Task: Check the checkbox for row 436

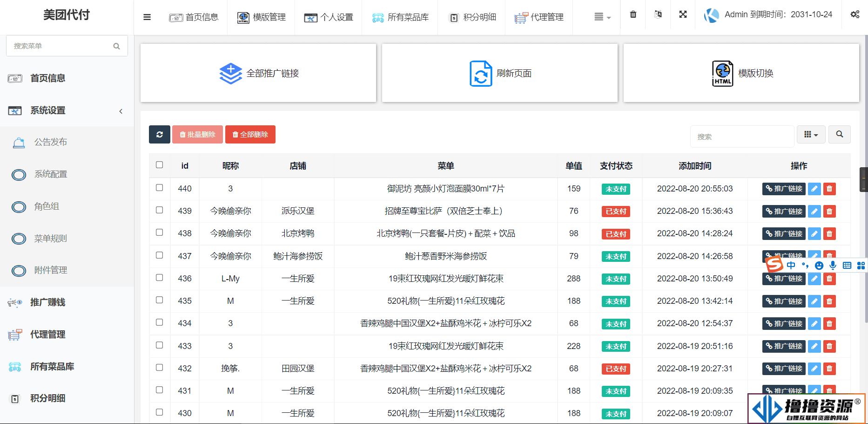Action: 159,278
